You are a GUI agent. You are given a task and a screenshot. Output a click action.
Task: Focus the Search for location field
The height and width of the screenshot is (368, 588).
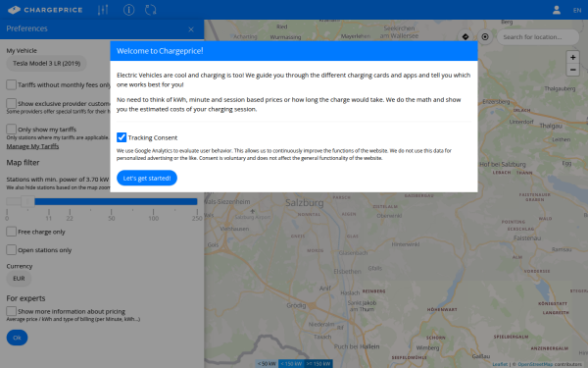point(538,37)
